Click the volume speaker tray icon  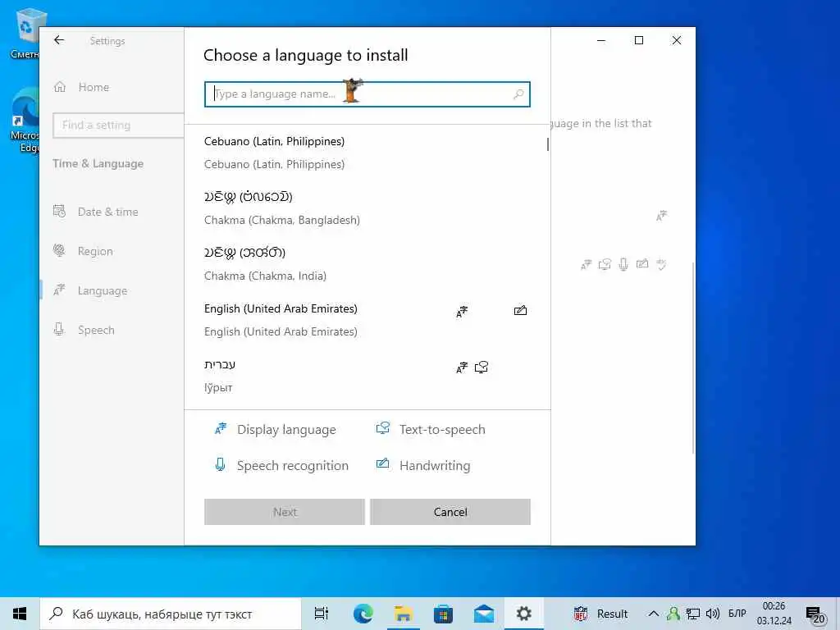713,614
